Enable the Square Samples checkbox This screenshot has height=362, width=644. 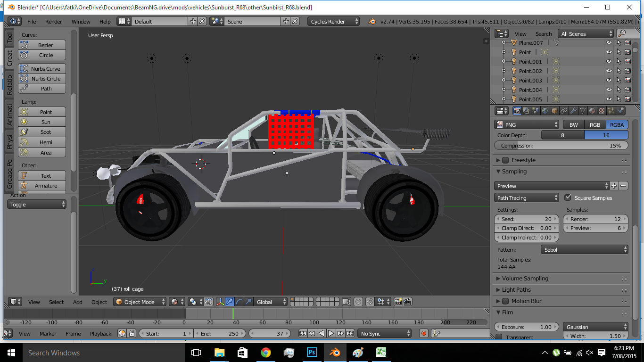point(568,198)
